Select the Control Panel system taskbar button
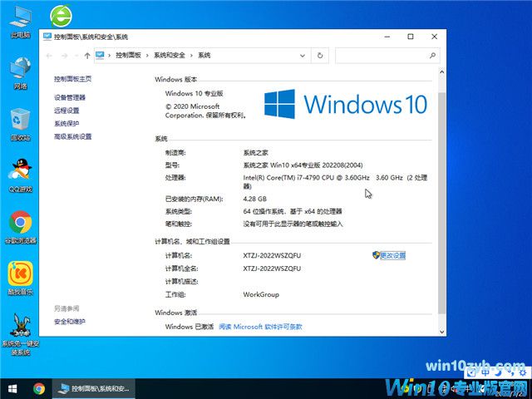 tap(94, 389)
